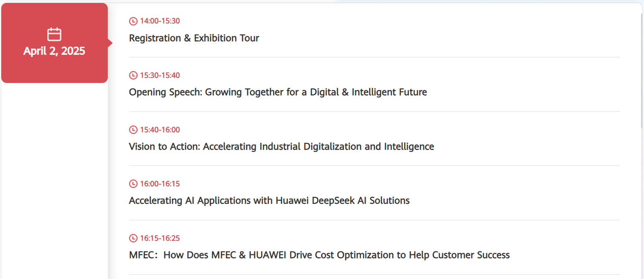The width and height of the screenshot is (644, 279).
Task: Click the 15:40-16:00 time label
Action: click(160, 130)
